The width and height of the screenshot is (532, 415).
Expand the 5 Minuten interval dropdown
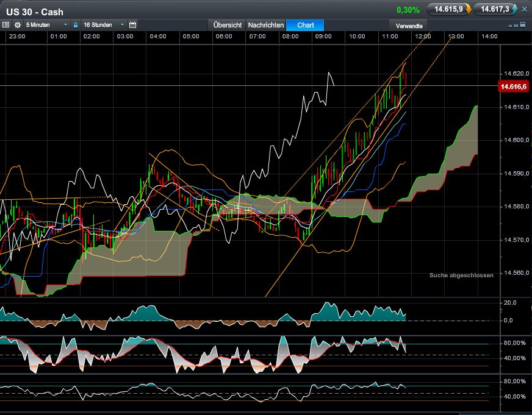point(46,25)
